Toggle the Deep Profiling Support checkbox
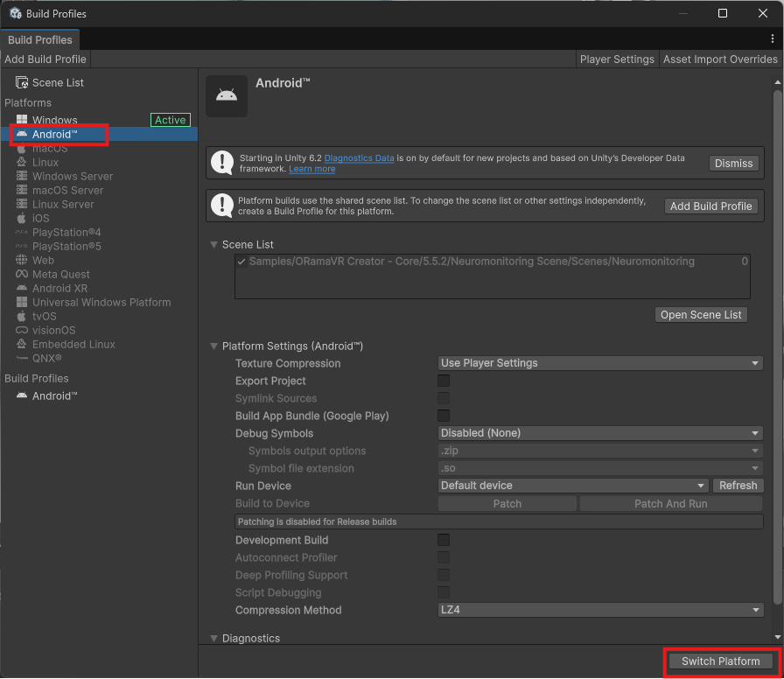This screenshot has height=679, width=784. point(444,575)
